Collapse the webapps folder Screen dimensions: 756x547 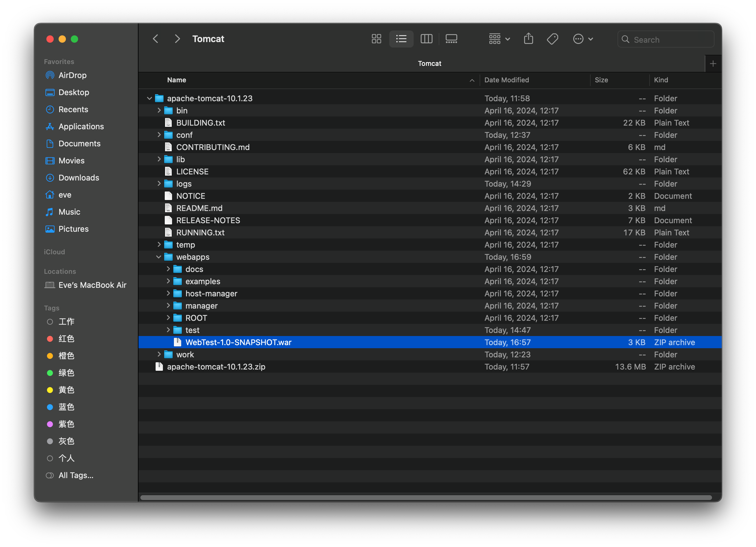[158, 256]
